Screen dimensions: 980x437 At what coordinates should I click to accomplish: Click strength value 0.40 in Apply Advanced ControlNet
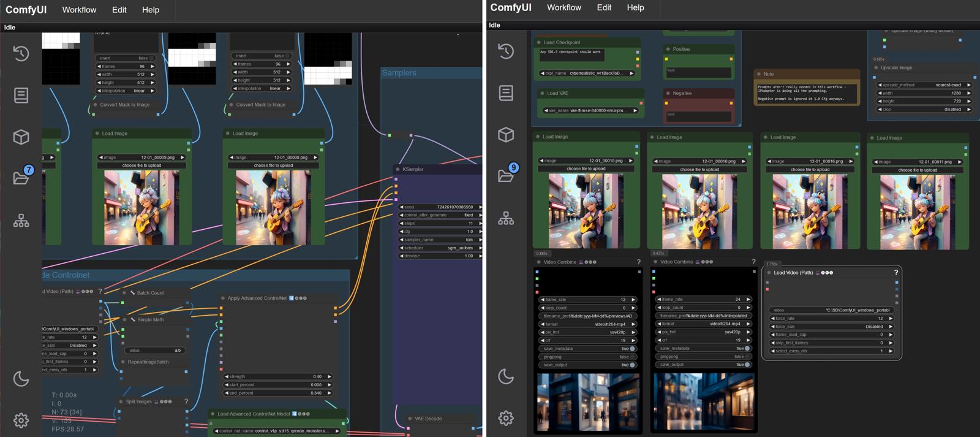278,376
